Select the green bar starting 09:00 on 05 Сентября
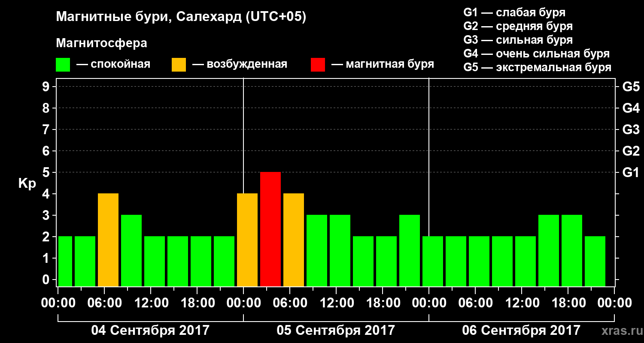Image resolution: width=644 pixels, height=343 pixels. click(x=317, y=250)
